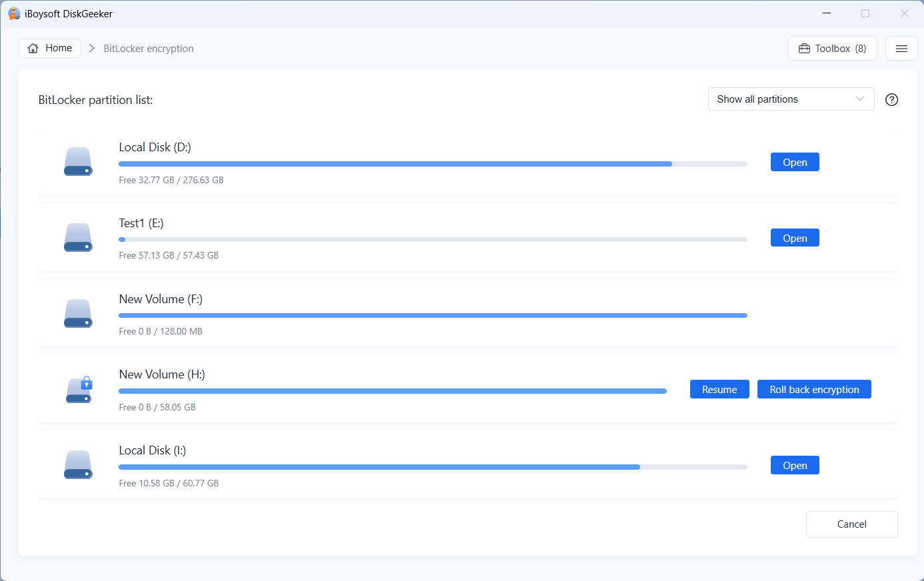The height and width of the screenshot is (581, 924).
Task: Select the New Volume (F:) name label
Action: tap(161, 299)
